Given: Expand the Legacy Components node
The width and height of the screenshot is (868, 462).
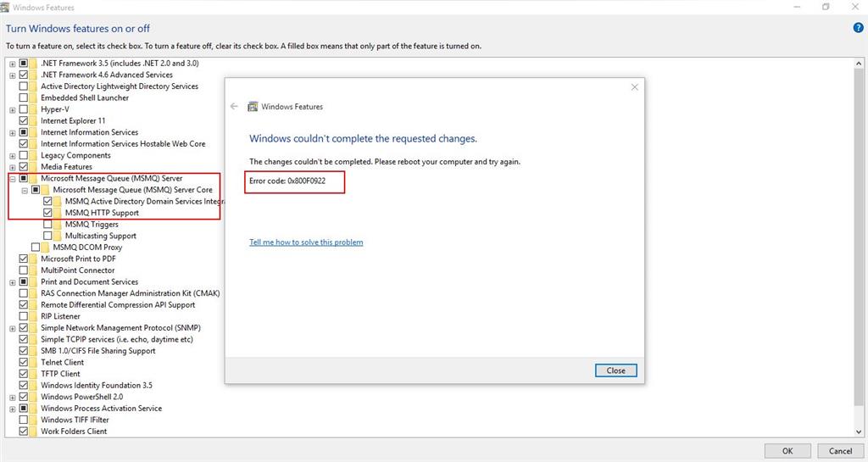Looking at the screenshot, I should tap(12, 156).
